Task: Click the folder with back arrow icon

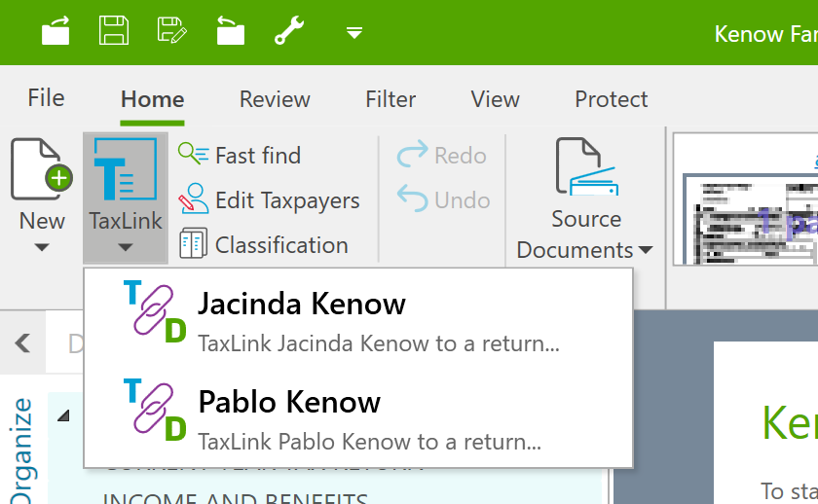Action: pyautogui.click(x=231, y=31)
